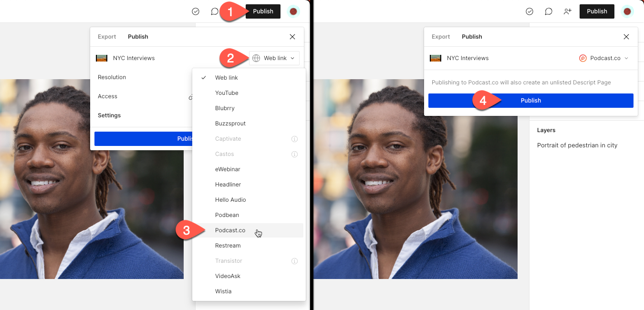Click the black Publish button in left window
Image resolution: width=644 pixels, height=310 pixels.
click(263, 11)
